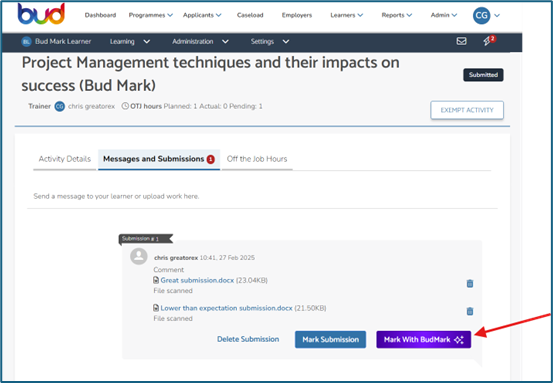Expand the Learning menu in dark bar
This screenshot has width=553, height=383.
(x=130, y=42)
